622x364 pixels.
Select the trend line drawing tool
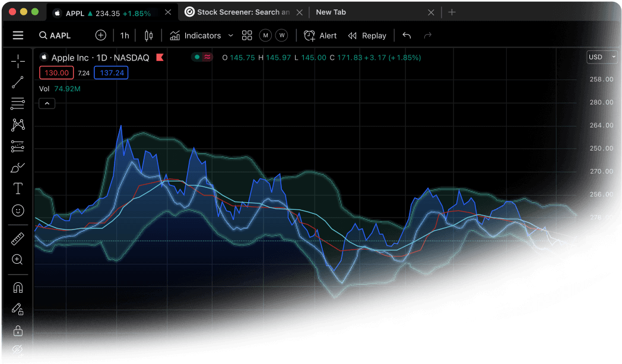pyautogui.click(x=18, y=82)
